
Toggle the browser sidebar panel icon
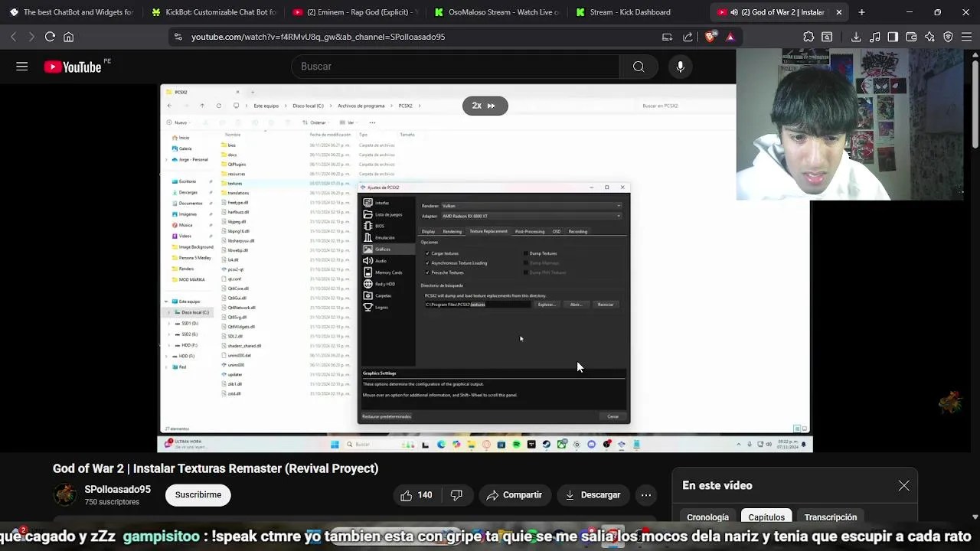(x=893, y=37)
